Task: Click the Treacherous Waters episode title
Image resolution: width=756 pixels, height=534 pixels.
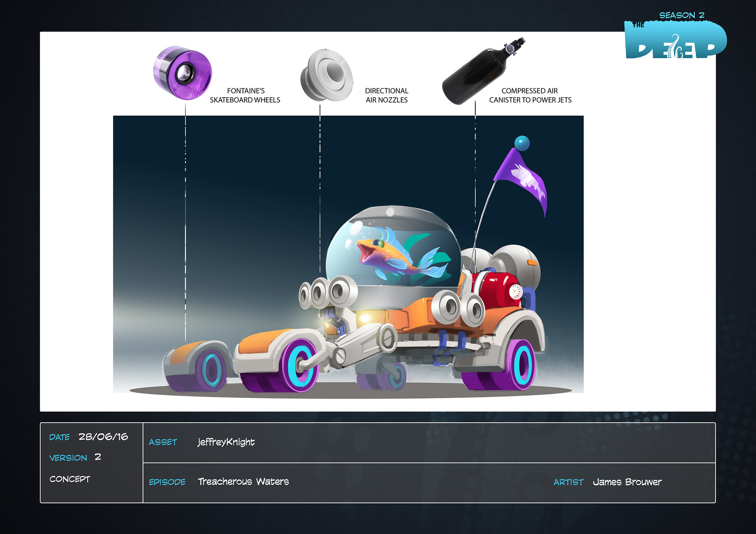Action: (x=243, y=482)
